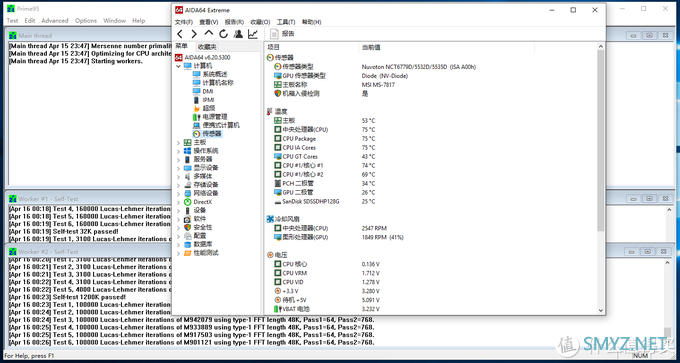Screen dimensions: 680x363
Task: Expand the 显示设备 tree node
Action: [x=178, y=168]
